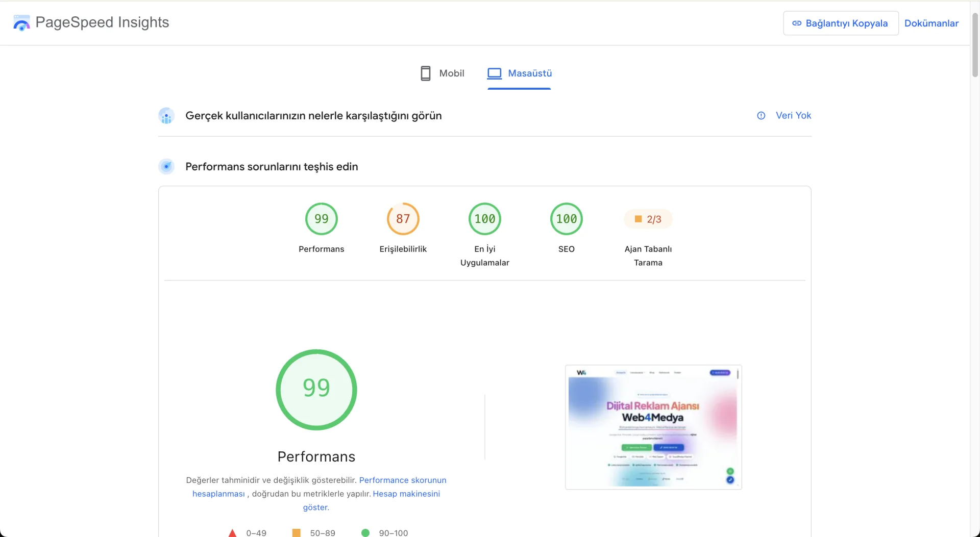The height and width of the screenshot is (537, 980).
Task: Click the 50–89 legend range text
Action: [323, 533]
